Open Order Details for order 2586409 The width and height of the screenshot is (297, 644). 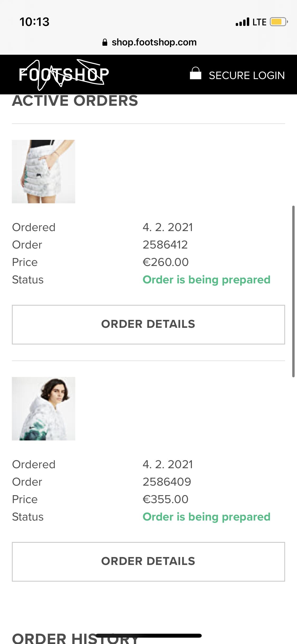tap(148, 562)
